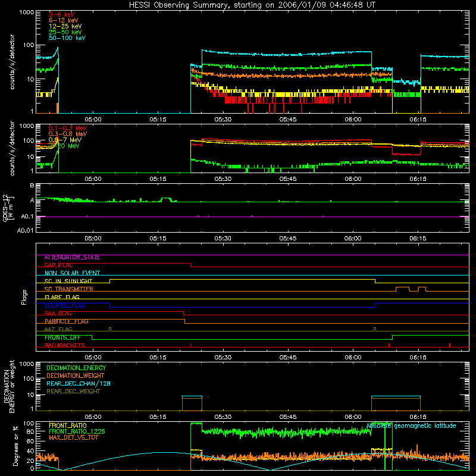Select the SC_IN_SUNLIGHT flag label
The image size is (476, 476).
tap(68, 281)
